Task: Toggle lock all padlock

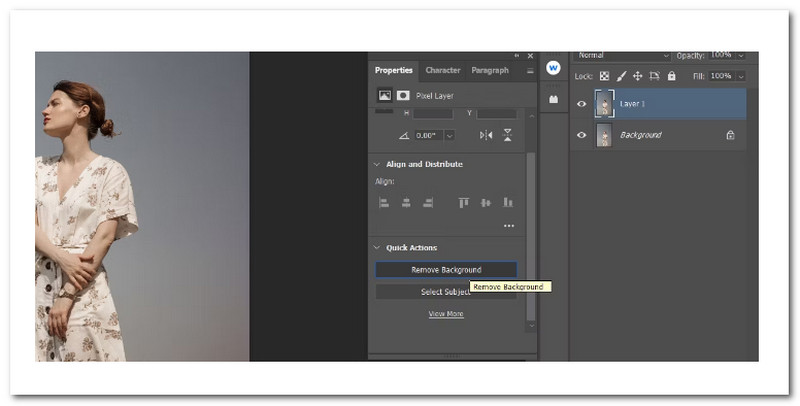Action: click(x=671, y=76)
